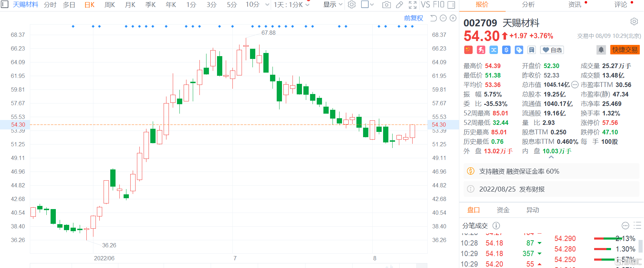The width and height of the screenshot is (644, 268).
Task: Open the note memo icon
Action: [x=531, y=50]
